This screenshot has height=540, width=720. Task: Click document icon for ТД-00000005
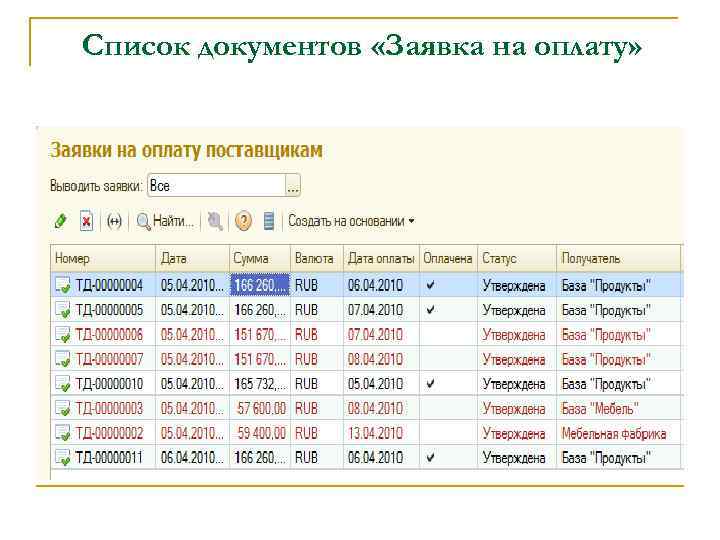point(63,310)
